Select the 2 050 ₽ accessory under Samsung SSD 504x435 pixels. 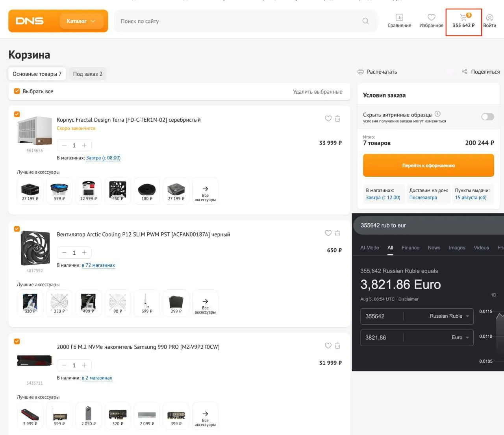tap(89, 416)
